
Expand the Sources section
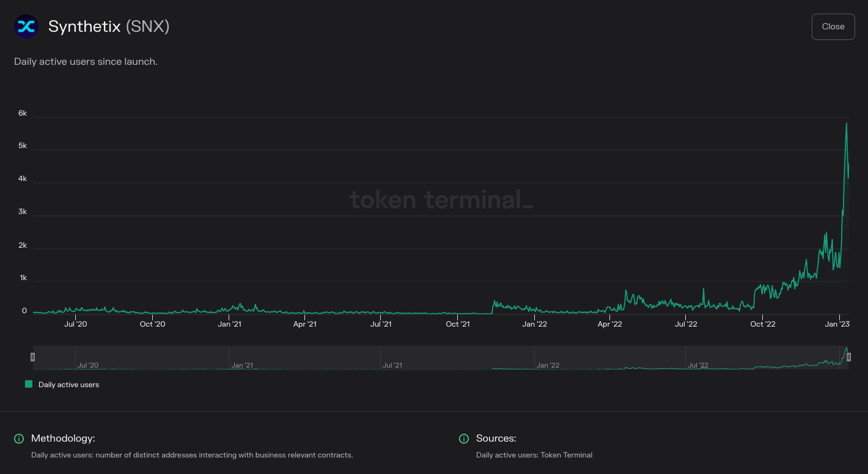[x=496, y=439]
